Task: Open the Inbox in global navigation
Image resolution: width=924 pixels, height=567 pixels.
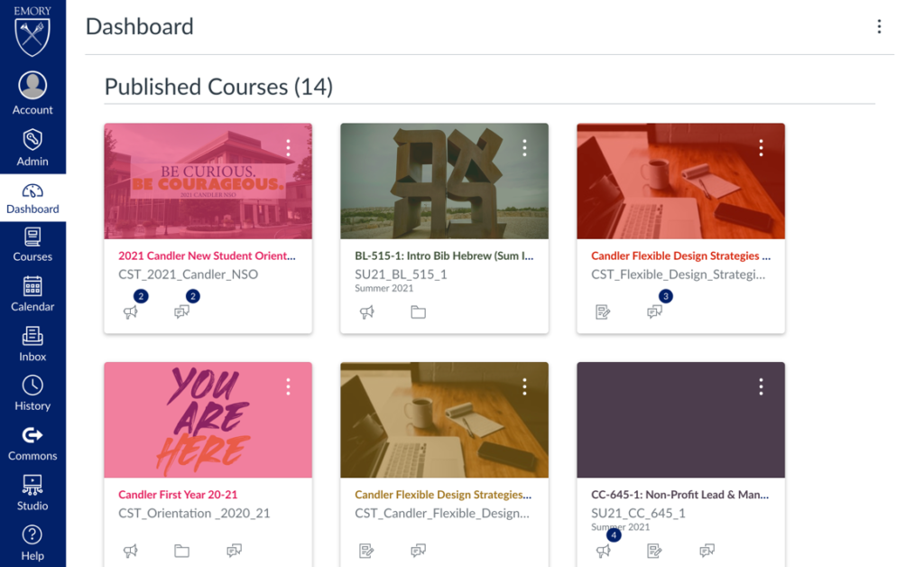Action: pyautogui.click(x=32, y=343)
